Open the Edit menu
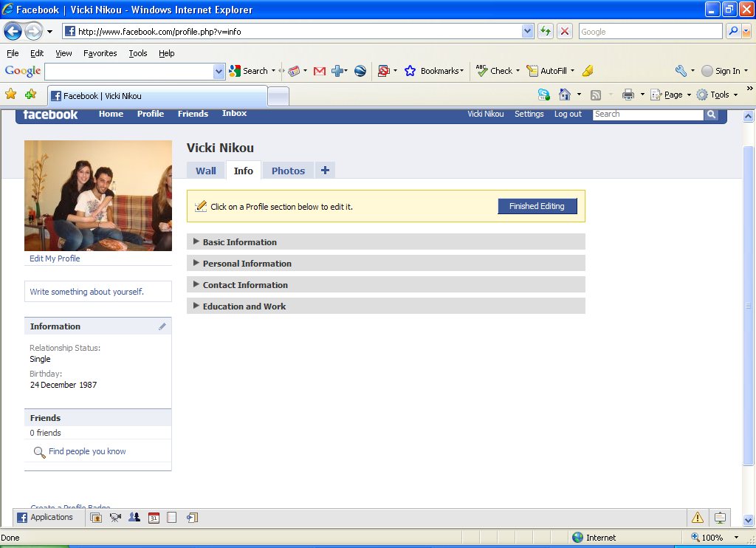The width and height of the screenshot is (756, 548). pos(37,53)
